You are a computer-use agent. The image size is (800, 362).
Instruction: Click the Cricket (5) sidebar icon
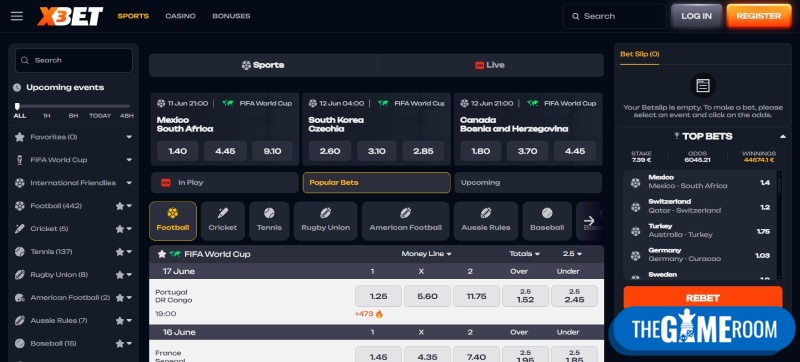coord(20,229)
